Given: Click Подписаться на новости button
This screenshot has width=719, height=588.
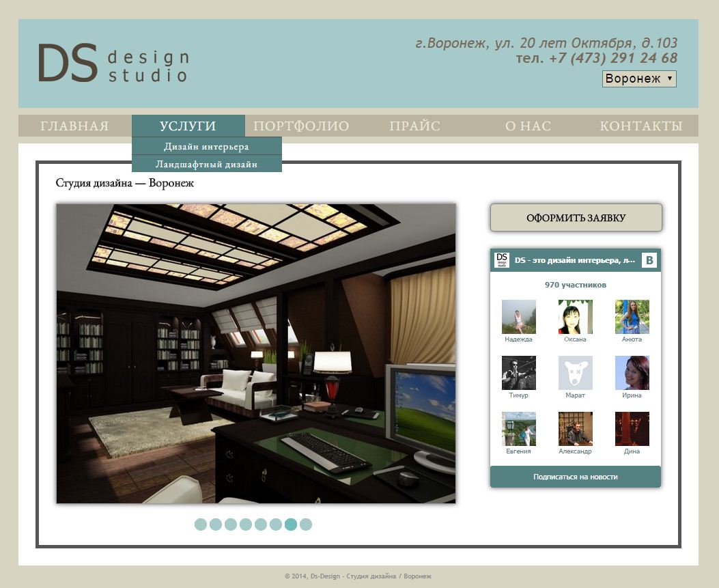Looking at the screenshot, I should 576,477.
